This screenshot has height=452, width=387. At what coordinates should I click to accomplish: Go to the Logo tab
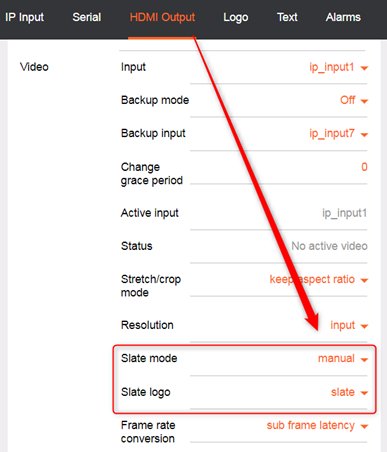point(236,17)
